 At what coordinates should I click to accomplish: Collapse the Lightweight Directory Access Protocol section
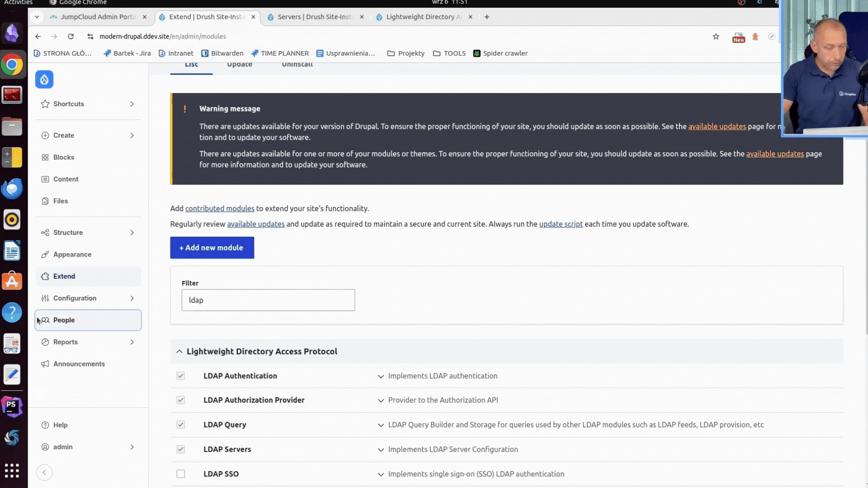tap(179, 351)
